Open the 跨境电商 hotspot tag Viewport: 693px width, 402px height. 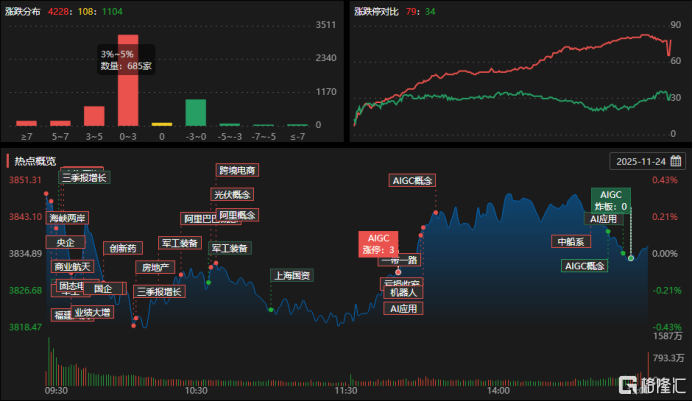point(237,170)
